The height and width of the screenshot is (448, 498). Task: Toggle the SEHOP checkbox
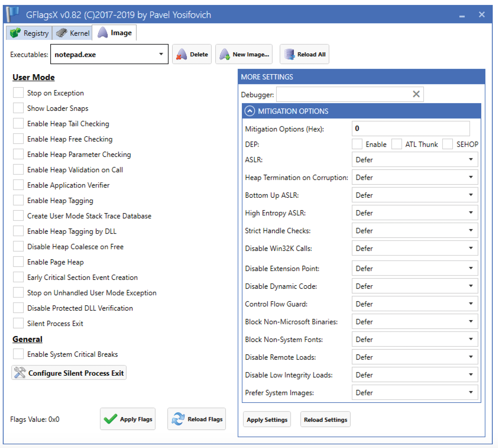(x=448, y=144)
